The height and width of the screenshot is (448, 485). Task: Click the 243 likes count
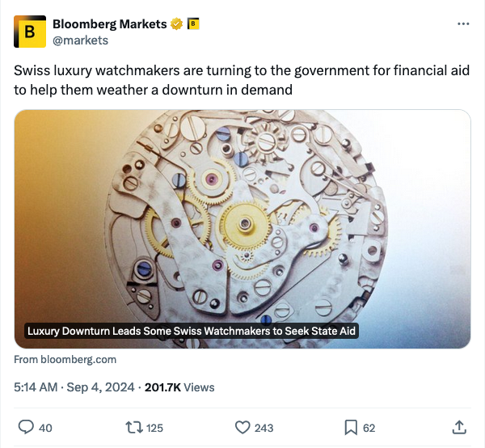tap(264, 428)
